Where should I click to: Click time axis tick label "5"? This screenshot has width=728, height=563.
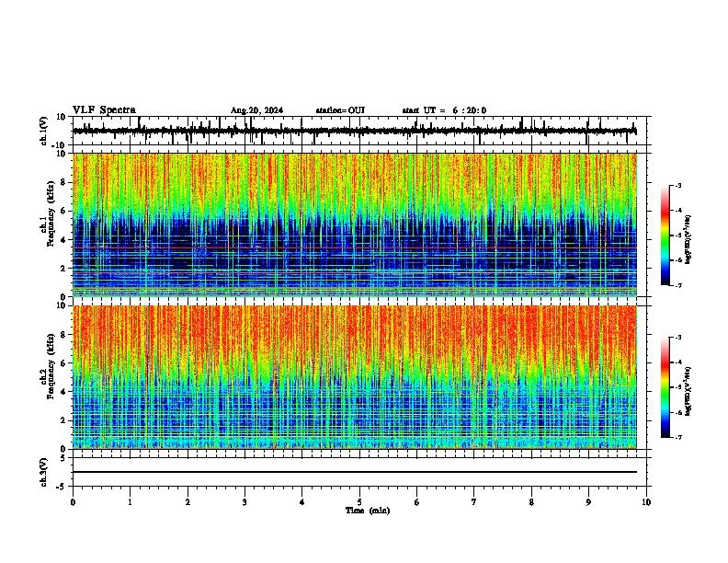359,502
